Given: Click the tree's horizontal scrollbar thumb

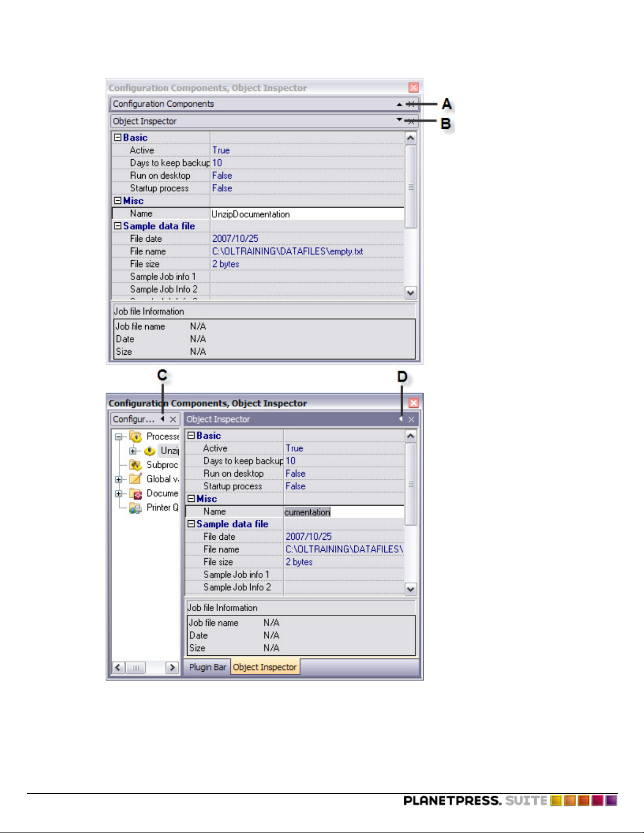Looking at the screenshot, I should point(136,667).
